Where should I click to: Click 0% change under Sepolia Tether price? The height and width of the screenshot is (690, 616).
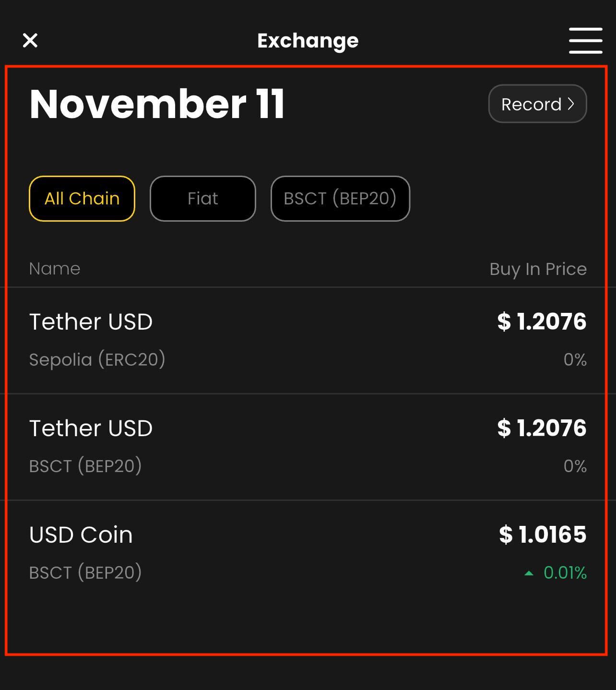point(575,360)
